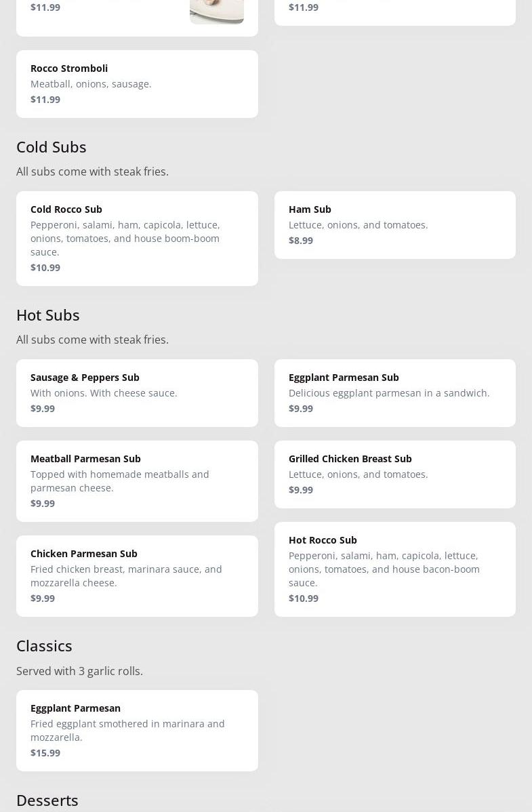Viewport: 532px width, 812px height.
Task: Click the Classics section heading
Action: [x=44, y=645]
